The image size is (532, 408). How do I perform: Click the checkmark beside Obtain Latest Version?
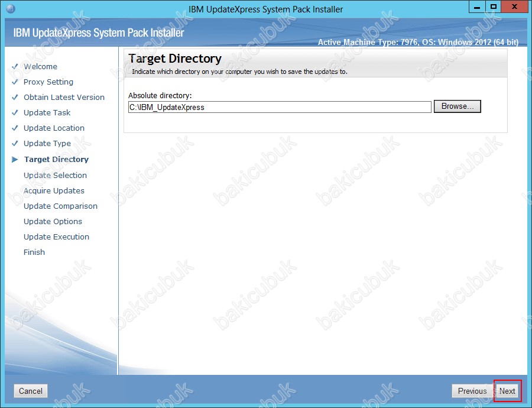[15, 98]
